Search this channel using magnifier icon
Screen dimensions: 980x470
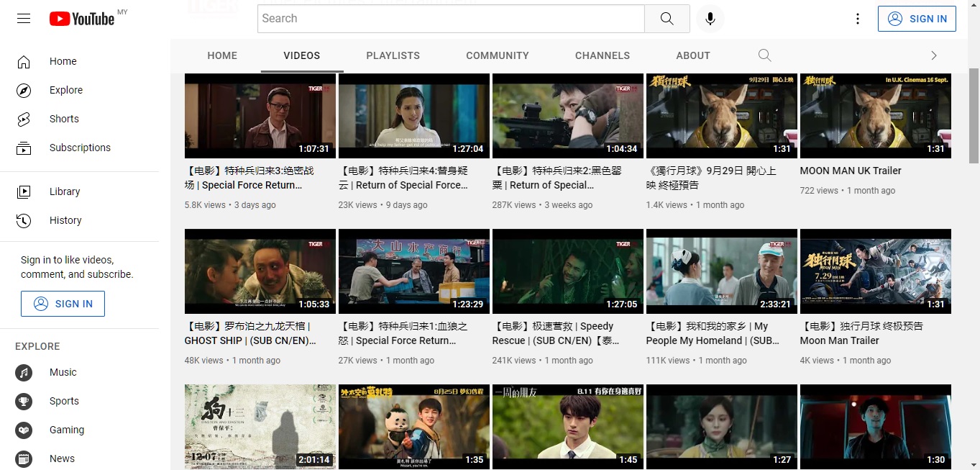coord(764,55)
